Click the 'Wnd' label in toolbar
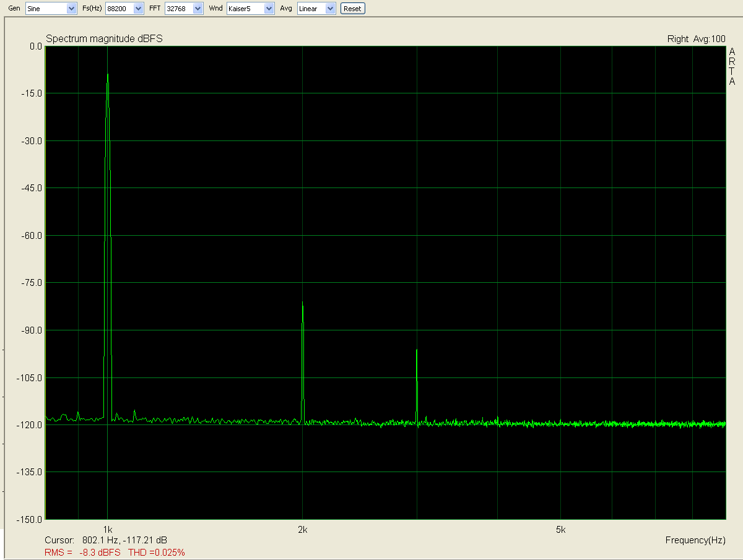Viewport: 743px width, 560px height. coord(216,9)
